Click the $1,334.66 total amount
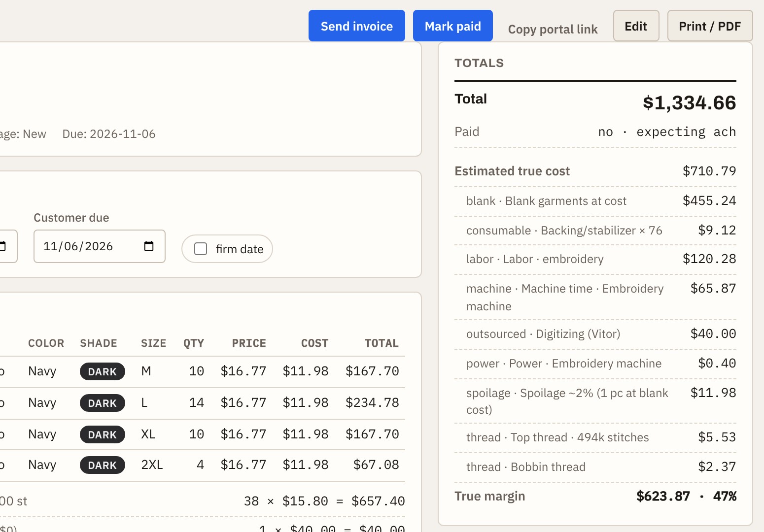Screen dimensions: 764x532 pos(689,102)
